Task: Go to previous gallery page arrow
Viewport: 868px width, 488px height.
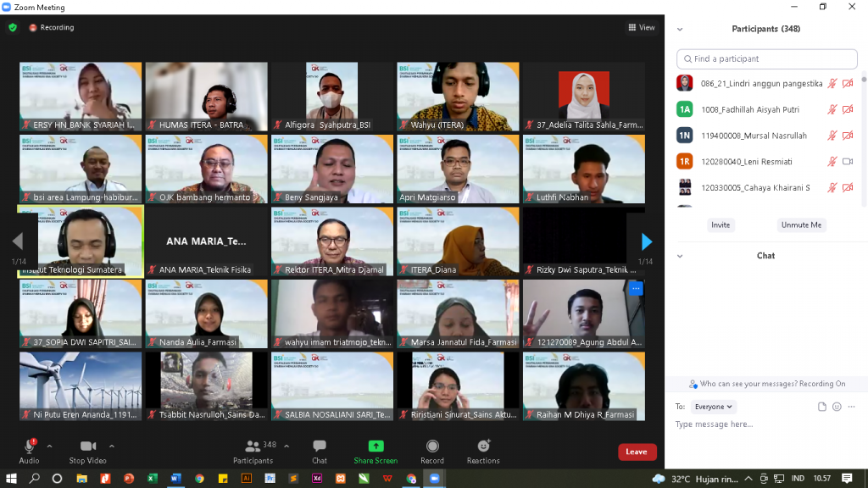Action: tap(18, 241)
